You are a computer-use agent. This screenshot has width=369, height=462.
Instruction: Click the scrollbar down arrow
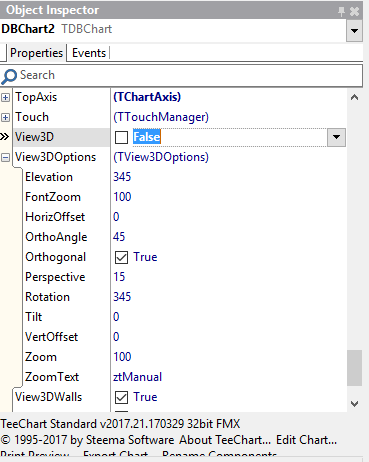tap(355, 404)
